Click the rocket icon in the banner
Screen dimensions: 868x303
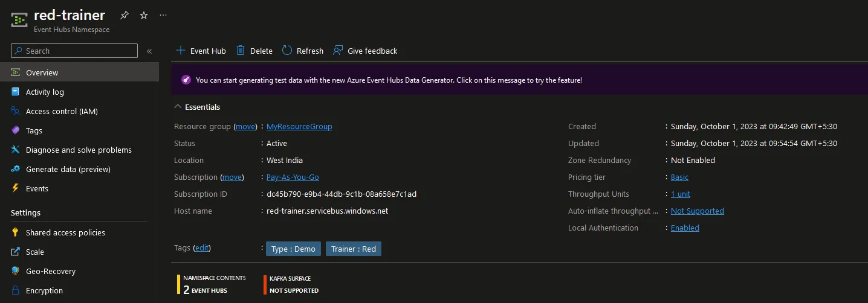[x=186, y=80]
